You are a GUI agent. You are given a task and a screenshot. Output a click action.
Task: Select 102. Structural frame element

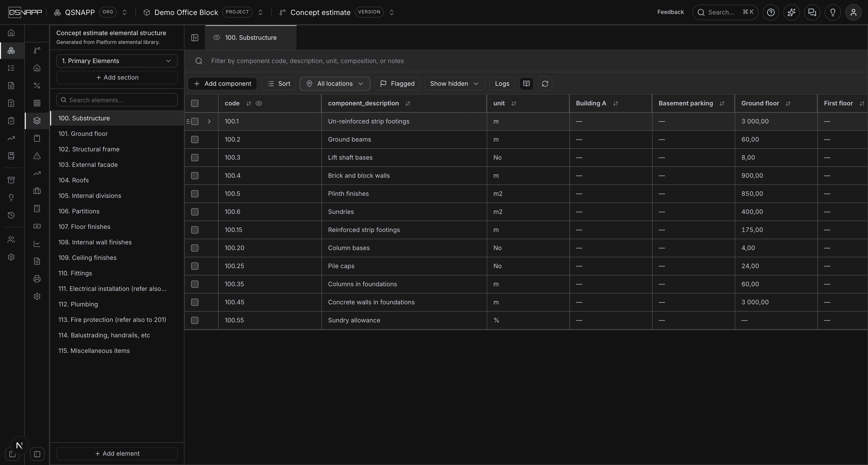[x=117, y=149]
